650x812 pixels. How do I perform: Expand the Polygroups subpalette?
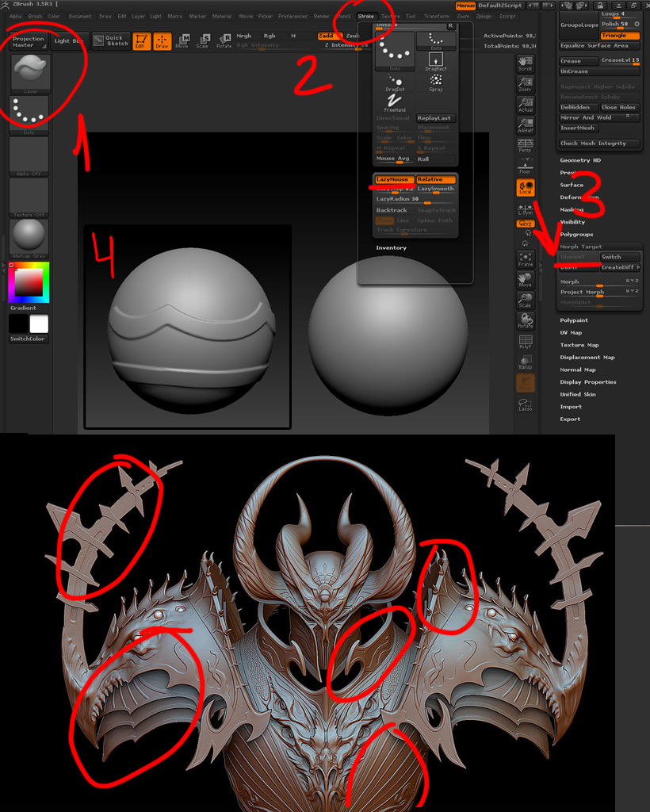[x=576, y=235]
